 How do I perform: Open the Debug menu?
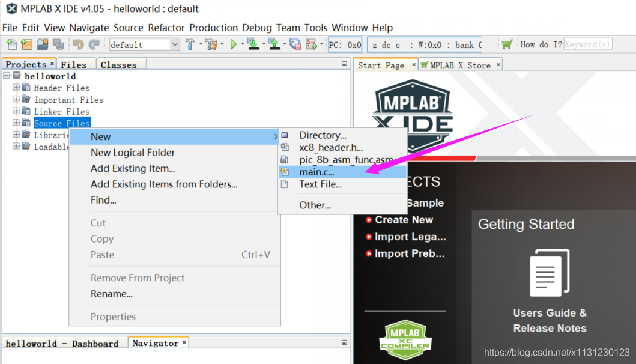tap(257, 28)
